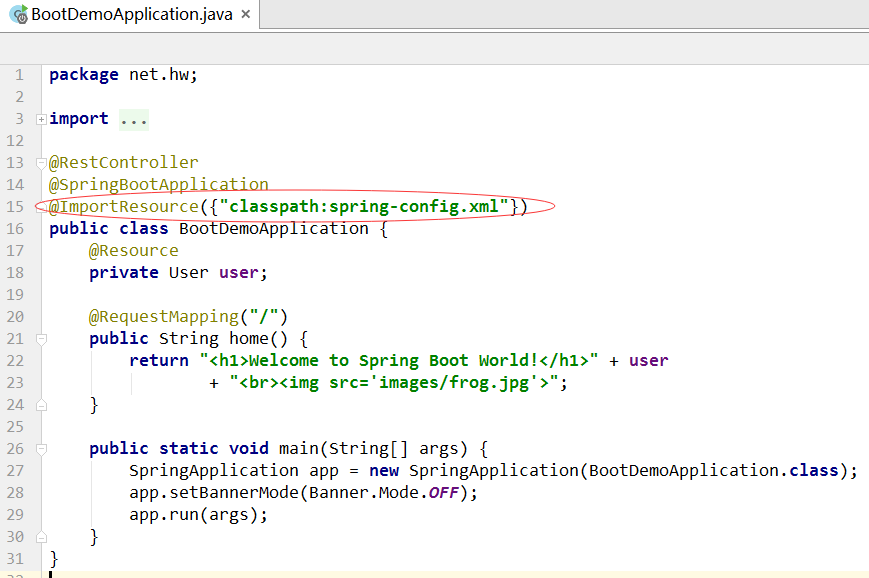Click the OFF constant on line 28
869x578 pixels.
(x=444, y=493)
